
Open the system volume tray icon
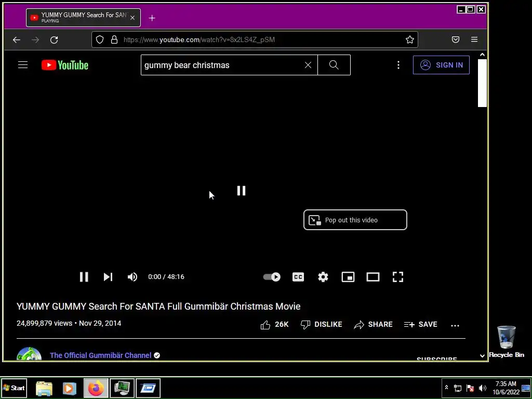[x=482, y=388]
